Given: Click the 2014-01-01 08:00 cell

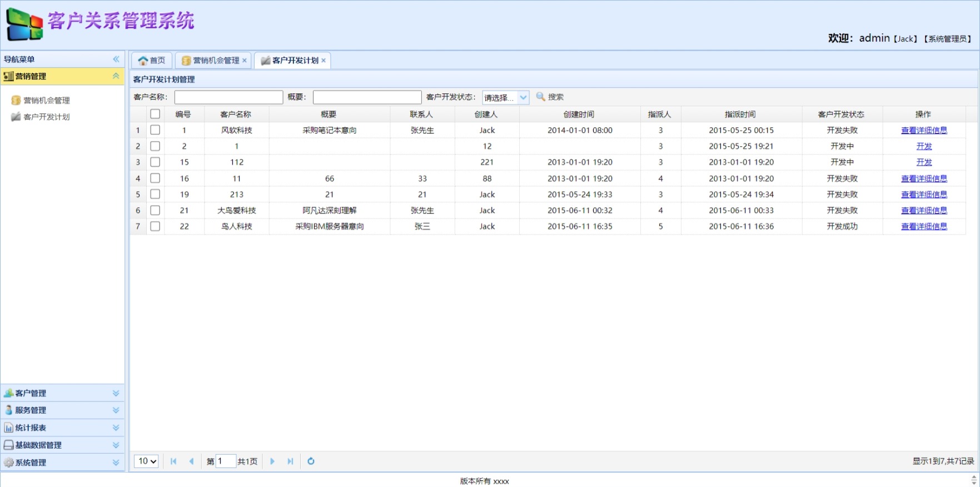Looking at the screenshot, I should pyautogui.click(x=580, y=130).
